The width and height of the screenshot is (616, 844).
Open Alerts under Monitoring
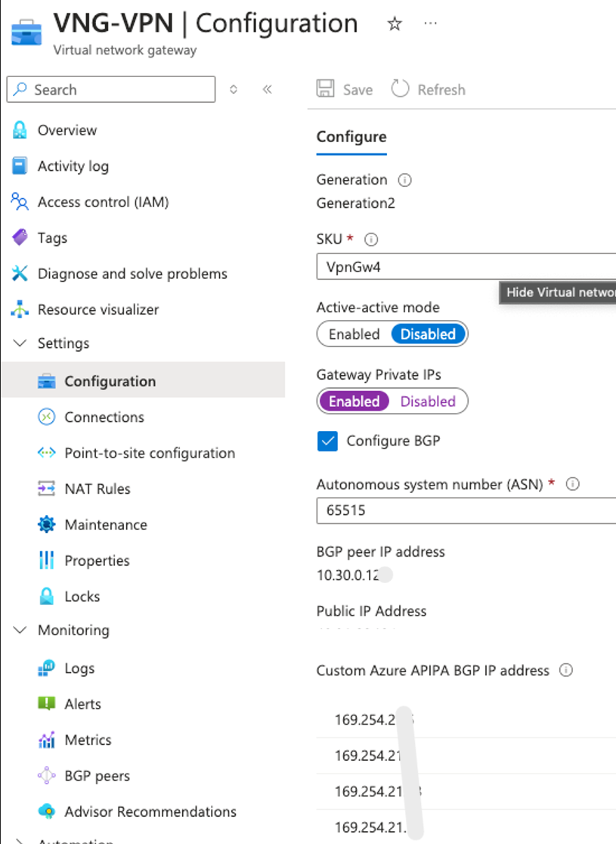click(83, 704)
